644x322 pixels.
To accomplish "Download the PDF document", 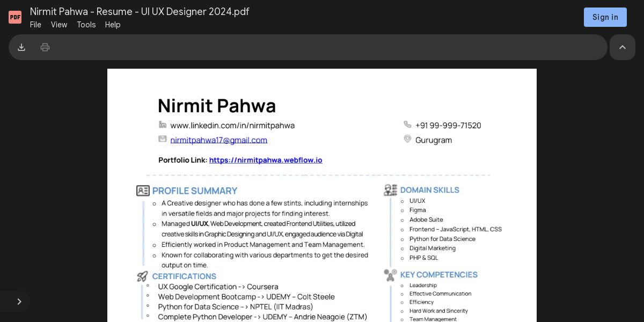I will coord(21,47).
